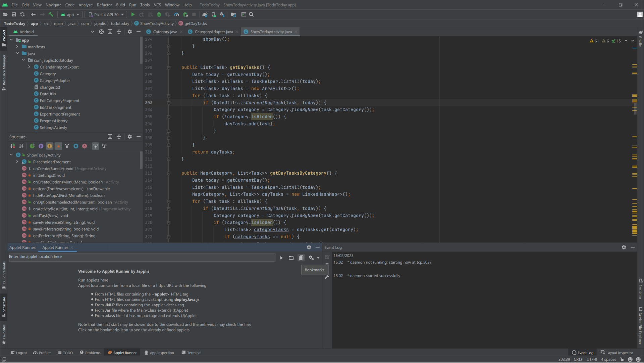Open the Terminal tool window button
644x363 pixels.
[192, 353]
